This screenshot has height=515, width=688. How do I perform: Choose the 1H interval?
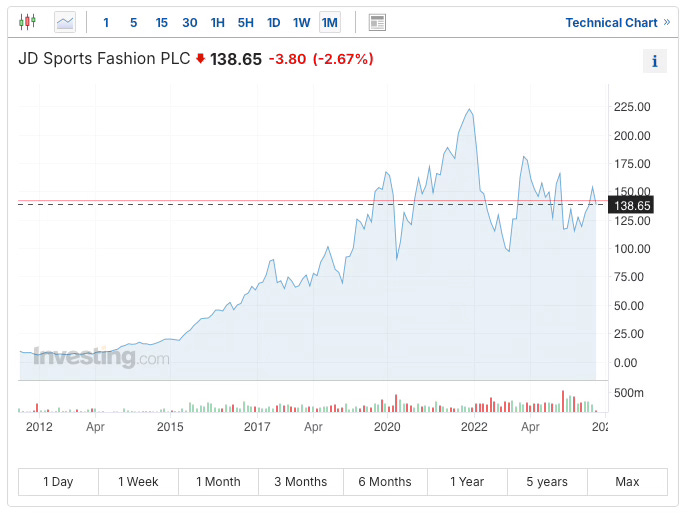218,23
